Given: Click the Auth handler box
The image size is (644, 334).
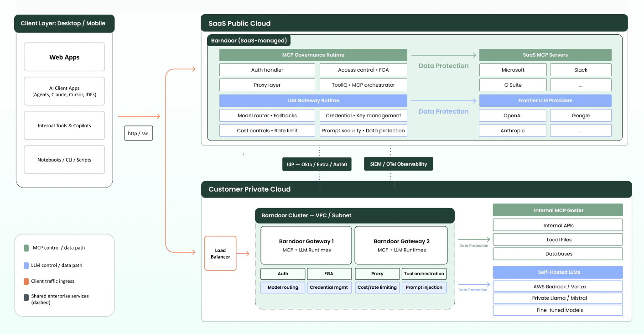Looking at the screenshot, I should click(x=267, y=70).
